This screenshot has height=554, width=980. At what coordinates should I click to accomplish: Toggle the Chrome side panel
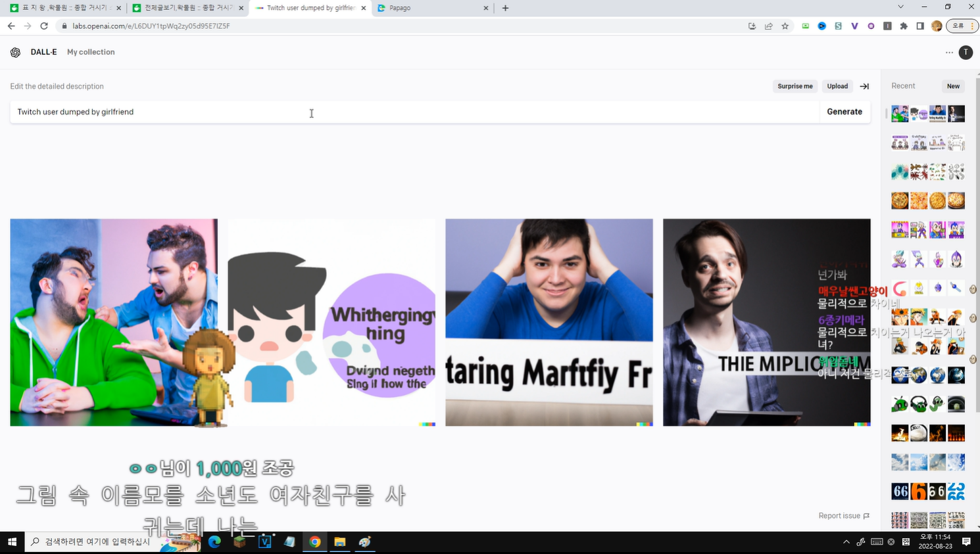tap(920, 26)
